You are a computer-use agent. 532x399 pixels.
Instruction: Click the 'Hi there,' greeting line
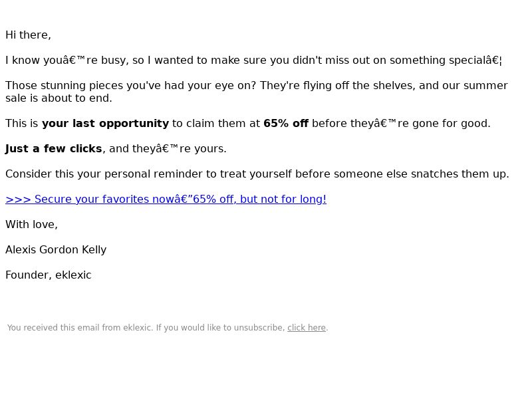28,35
